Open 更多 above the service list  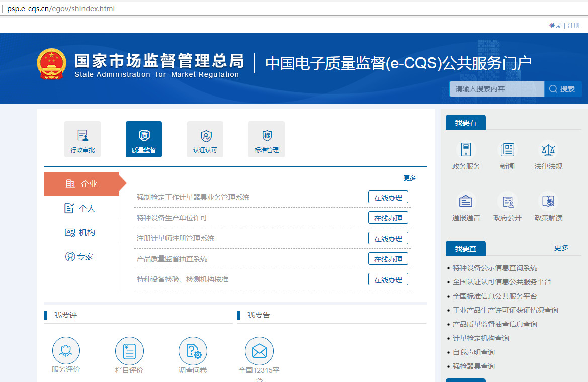point(410,178)
